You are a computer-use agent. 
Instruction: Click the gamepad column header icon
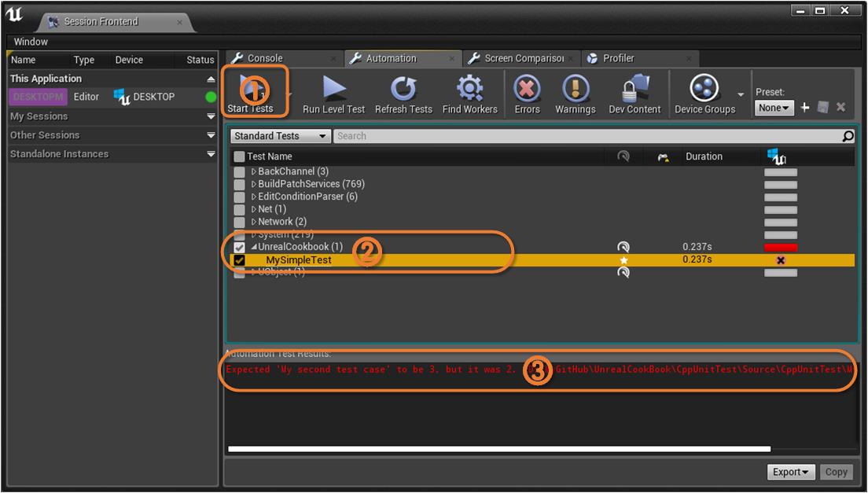(663, 157)
